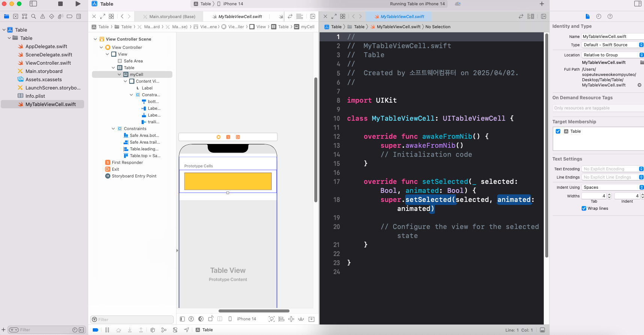Select the yellow prototype cell on the canvas
The width and height of the screenshot is (644, 335).
pos(228,181)
